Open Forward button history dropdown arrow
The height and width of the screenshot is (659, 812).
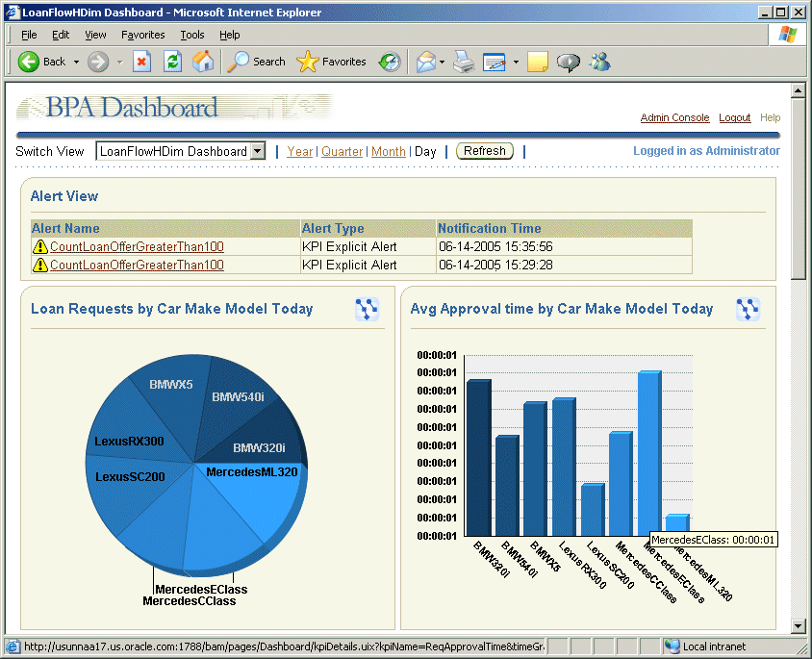click(x=119, y=63)
